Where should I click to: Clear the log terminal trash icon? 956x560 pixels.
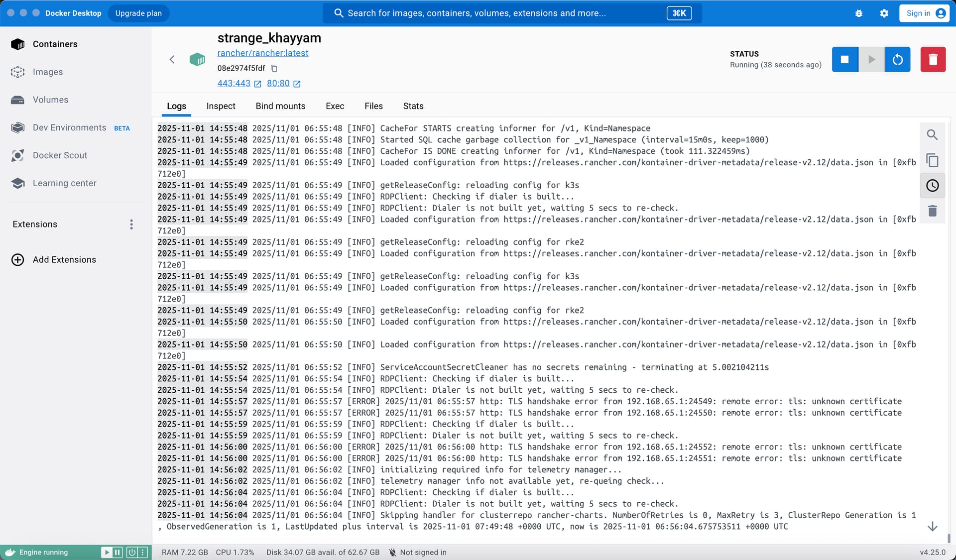(932, 211)
